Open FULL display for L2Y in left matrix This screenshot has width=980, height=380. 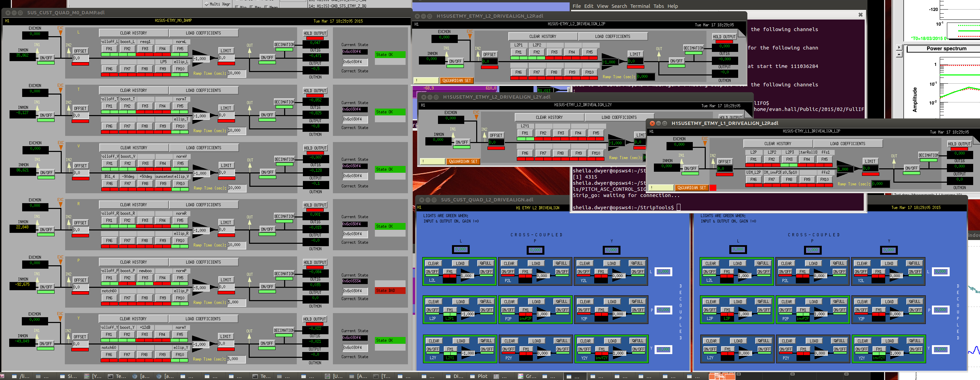coord(486,341)
